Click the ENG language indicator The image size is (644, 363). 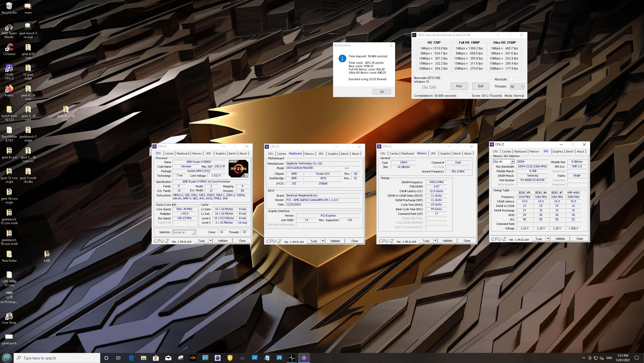609,358
